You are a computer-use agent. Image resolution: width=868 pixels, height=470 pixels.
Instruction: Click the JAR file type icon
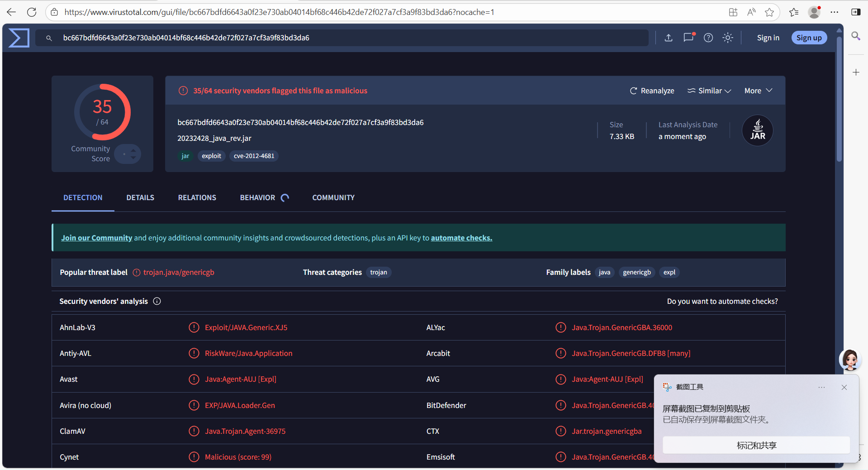[758, 130]
